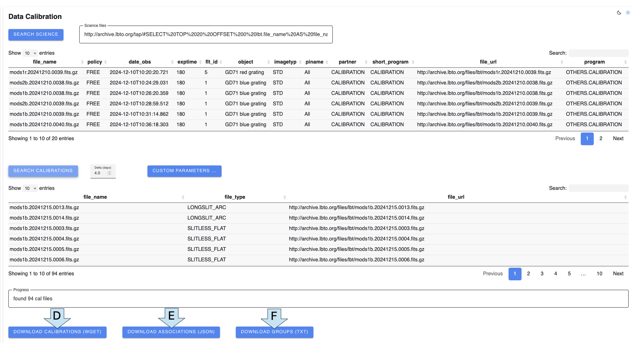Go to page 5 of calibration results
The height and width of the screenshot is (356, 644).
[x=569, y=274]
